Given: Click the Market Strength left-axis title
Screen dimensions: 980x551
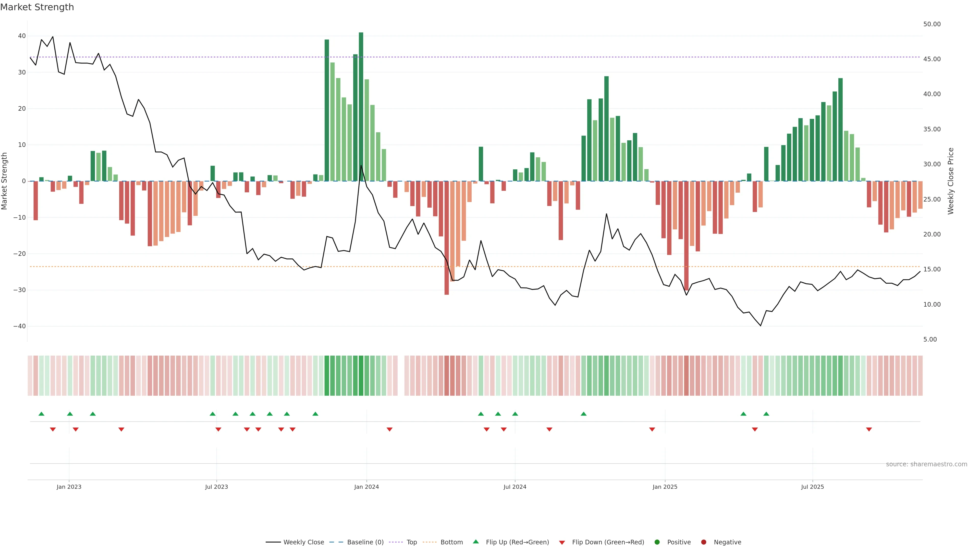Looking at the screenshot, I should pyautogui.click(x=5, y=181).
